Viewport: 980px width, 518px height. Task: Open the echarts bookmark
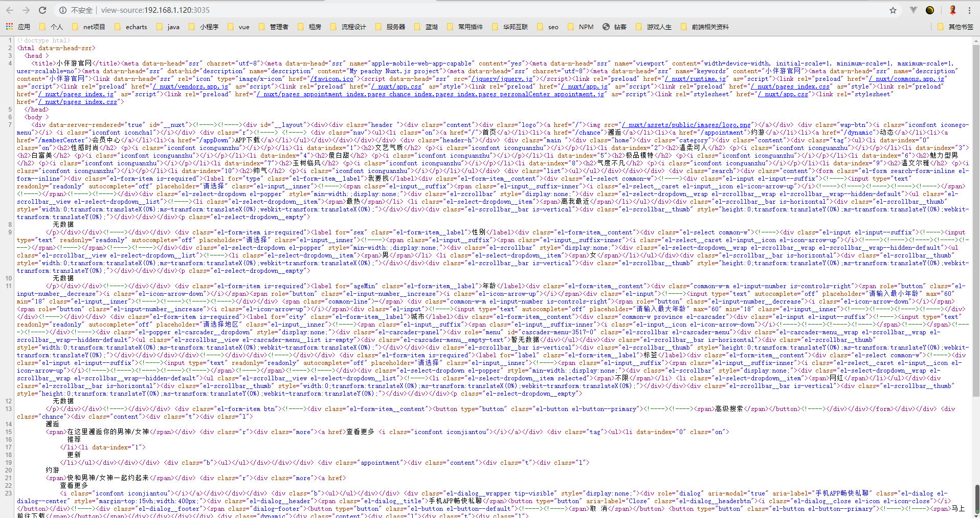136,26
